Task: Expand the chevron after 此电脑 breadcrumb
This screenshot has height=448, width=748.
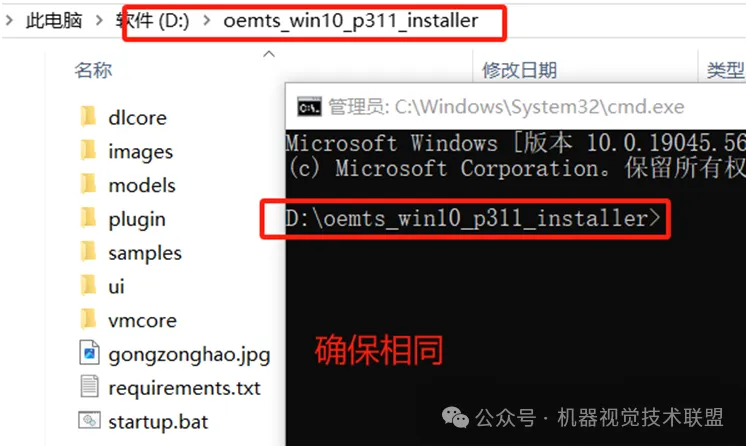Action: click(99, 21)
